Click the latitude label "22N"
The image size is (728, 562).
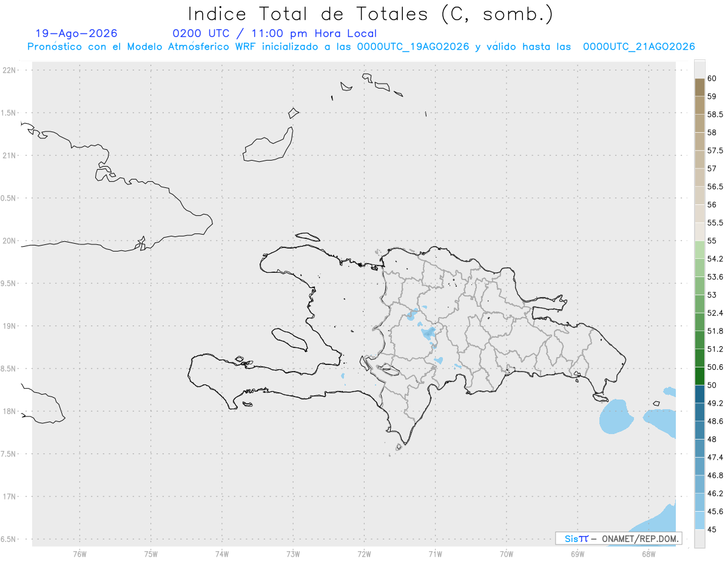pyautogui.click(x=9, y=70)
